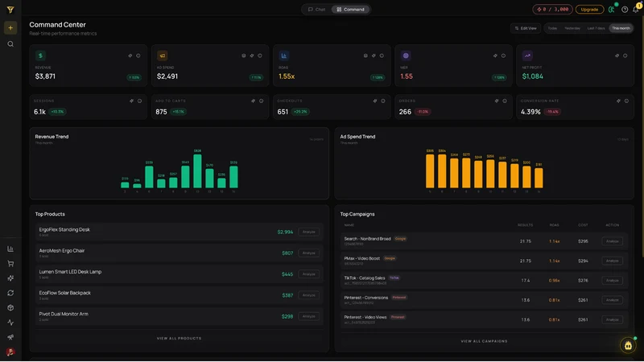Image resolution: width=644 pixels, height=362 pixels.
Task: Click the ROAS column header
Action: (x=554, y=225)
